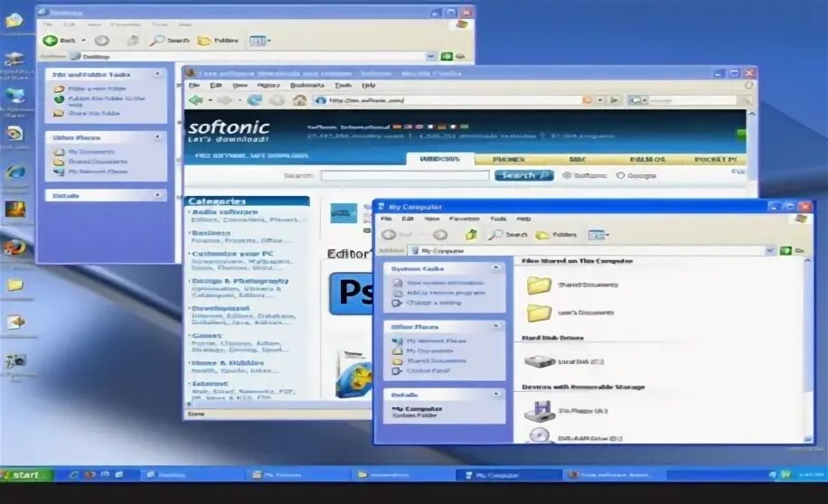Open Back history dropdown in Desktop window
The width and height of the screenshot is (828, 504).
click(x=83, y=40)
